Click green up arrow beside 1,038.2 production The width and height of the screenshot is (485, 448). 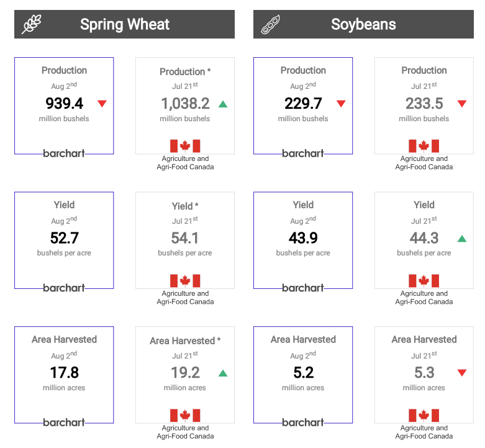click(x=223, y=103)
